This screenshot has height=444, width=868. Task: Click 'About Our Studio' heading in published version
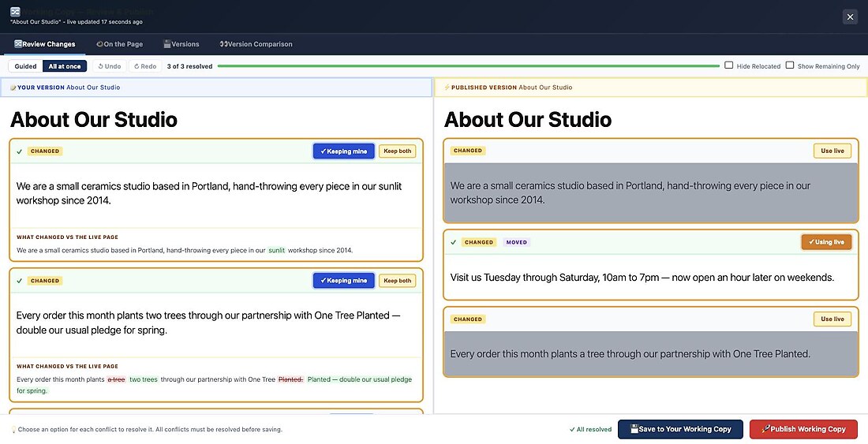(528, 119)
